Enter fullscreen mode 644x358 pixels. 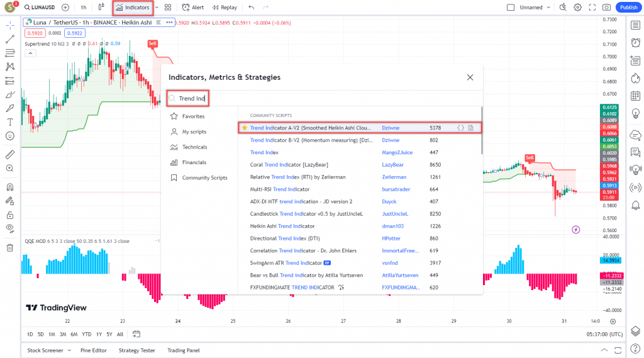(x=592, y=8)
